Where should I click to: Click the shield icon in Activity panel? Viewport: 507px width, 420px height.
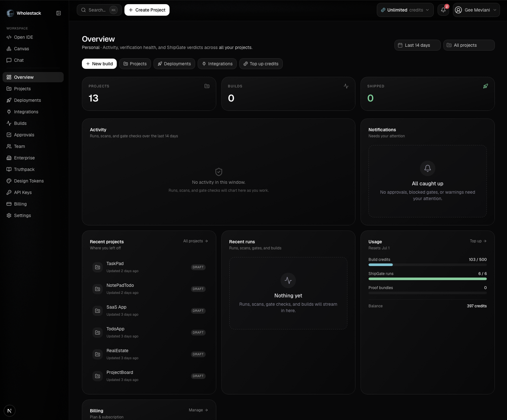(219, 172)
